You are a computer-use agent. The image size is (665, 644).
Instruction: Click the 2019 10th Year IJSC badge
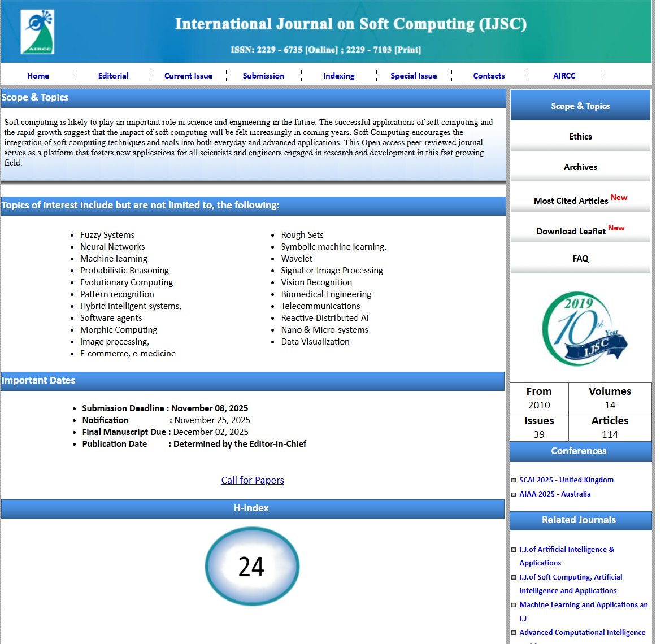pos(585,329)
